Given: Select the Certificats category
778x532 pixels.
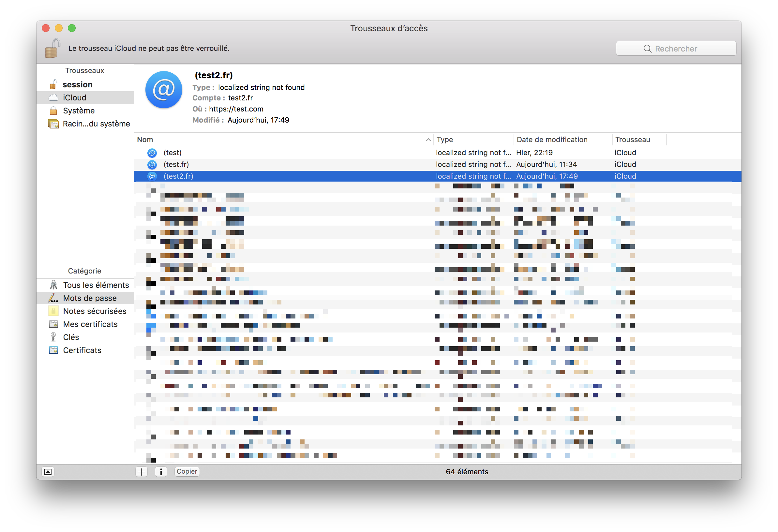Looking at the screenshot, I should (82, 350).
